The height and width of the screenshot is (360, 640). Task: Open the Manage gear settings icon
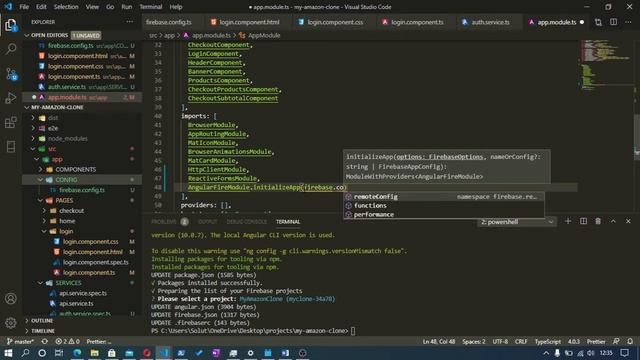[x=11, y=323]
